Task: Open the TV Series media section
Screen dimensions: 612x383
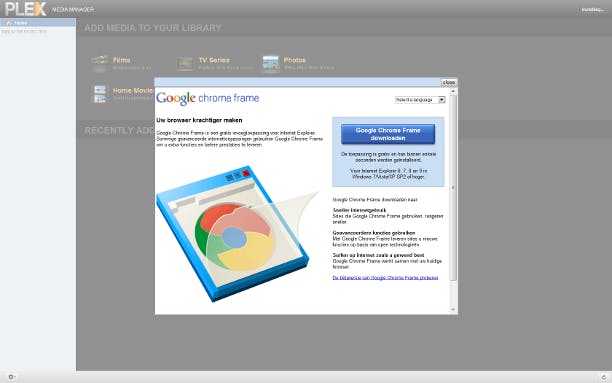Action: point(215,63)
